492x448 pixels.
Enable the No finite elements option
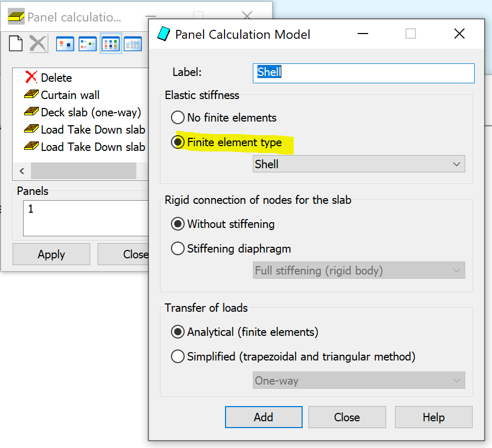pos(178,118)
